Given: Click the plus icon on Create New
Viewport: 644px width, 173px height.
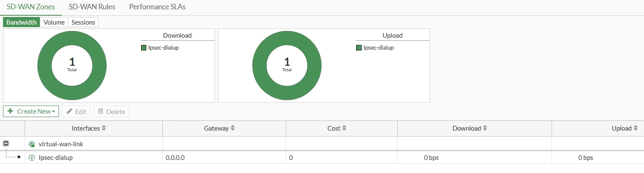Looking at the screenshot, I should (x=10, y=111).
